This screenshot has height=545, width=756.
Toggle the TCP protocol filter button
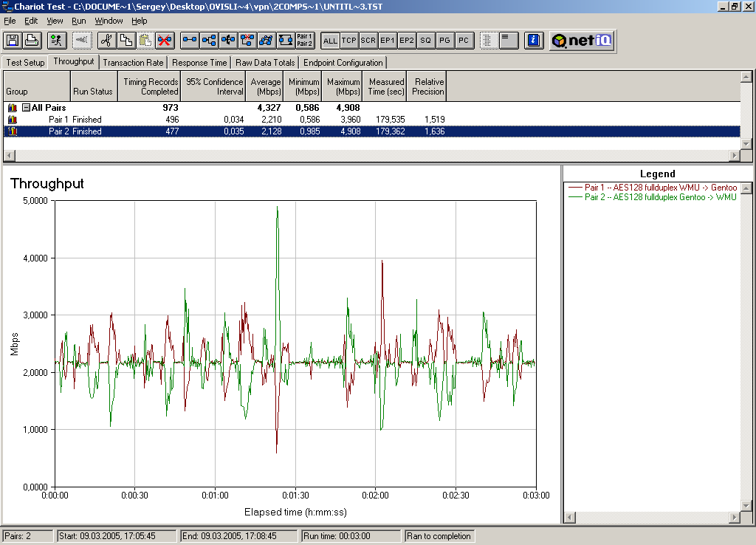(349, 41)
